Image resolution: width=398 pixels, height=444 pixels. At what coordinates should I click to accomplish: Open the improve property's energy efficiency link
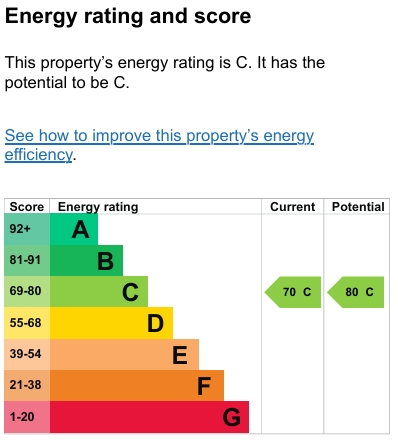point(159,145)
